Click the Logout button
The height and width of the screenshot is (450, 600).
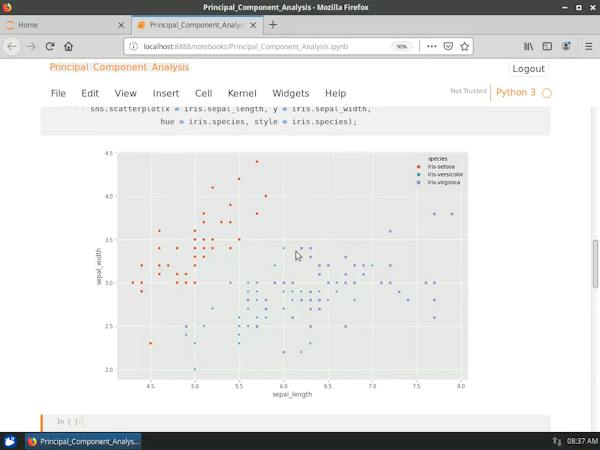click(x=528, y=69)
